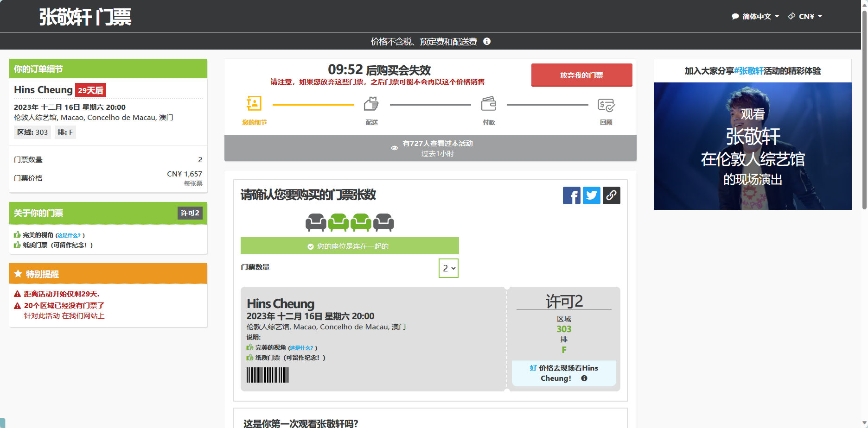The height and width of the screenshot is (428, 868).
Task: Click 许可2 badge in 关于你的门票 header
Action: (190, 213)
